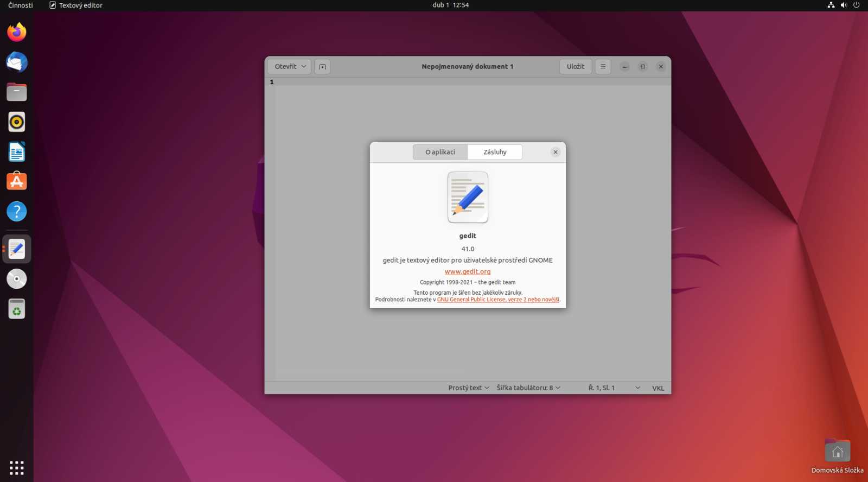Viewport: 868px width, 482px height.
Task: Click the gedit name label in dialog
Action: (468, 236)
